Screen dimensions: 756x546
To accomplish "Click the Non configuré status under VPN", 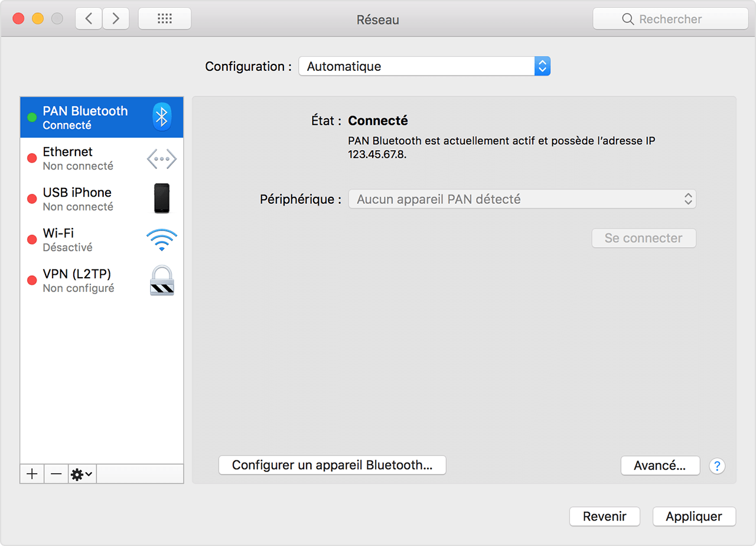I will [79, 288].
